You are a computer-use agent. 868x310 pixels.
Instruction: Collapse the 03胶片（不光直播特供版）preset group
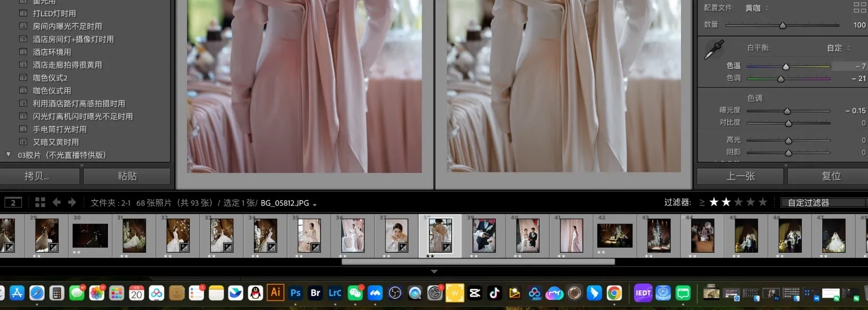click(x=8, y=154)
